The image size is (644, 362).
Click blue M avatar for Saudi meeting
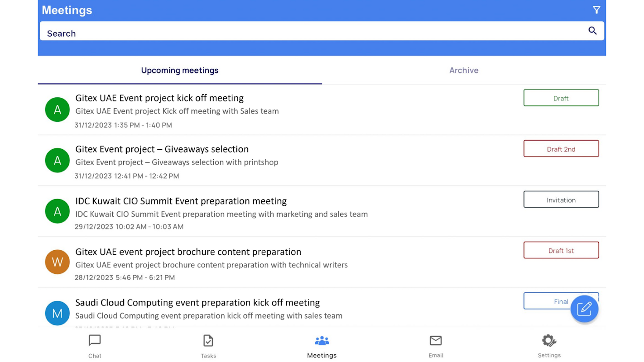pyautogui.click(x=58, y=313)
